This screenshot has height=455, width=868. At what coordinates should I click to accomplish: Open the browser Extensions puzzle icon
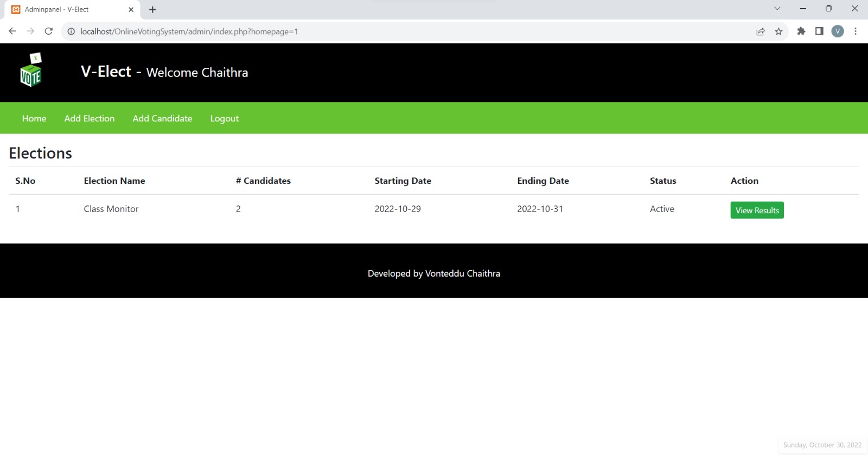point(801,31)
